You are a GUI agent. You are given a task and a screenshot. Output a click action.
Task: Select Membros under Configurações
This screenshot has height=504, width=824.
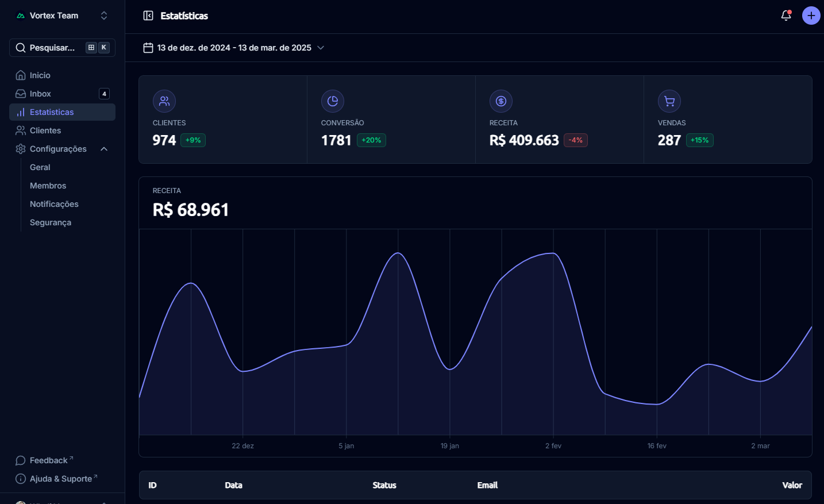48,186
